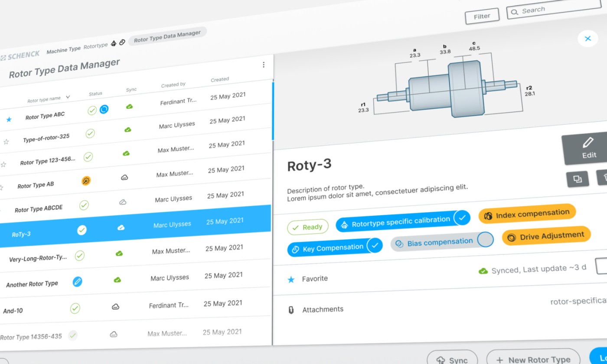
Task: Click the paperclip Attachments icon
Action: coord(291,310)
